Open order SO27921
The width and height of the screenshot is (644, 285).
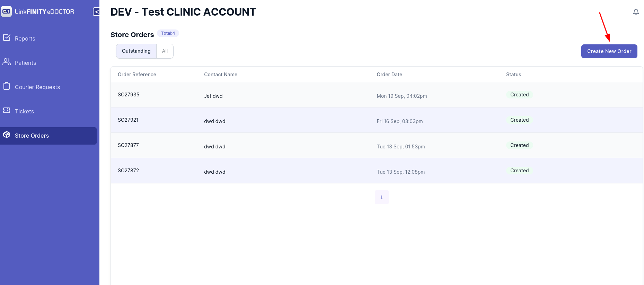pos(128,120)
